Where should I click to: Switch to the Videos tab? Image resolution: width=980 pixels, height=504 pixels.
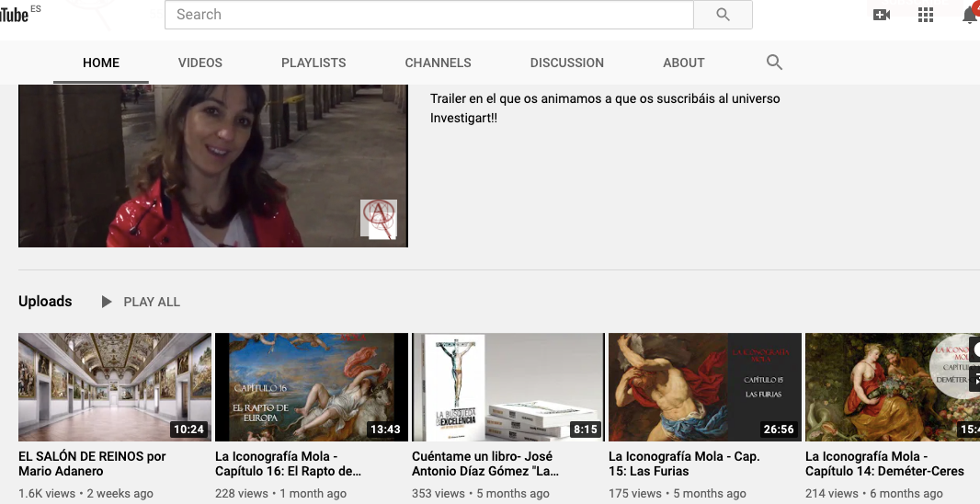click(200, 63)
